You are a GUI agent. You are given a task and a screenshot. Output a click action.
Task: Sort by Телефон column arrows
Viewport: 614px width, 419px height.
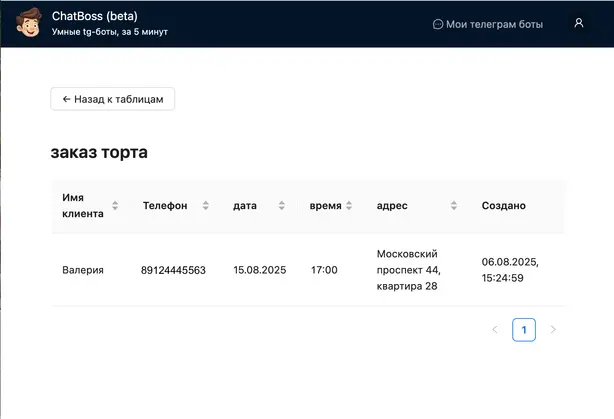click(x=206, y=206)
